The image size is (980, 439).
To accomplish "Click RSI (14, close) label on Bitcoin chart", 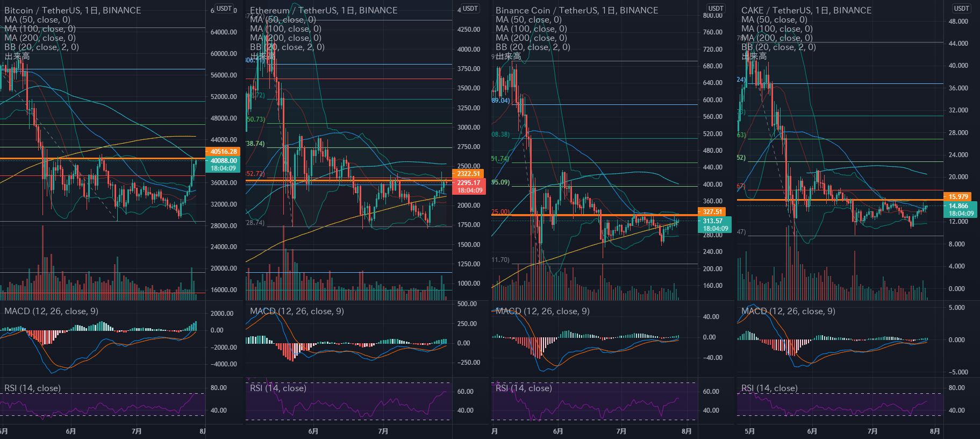I will (32, 388).
